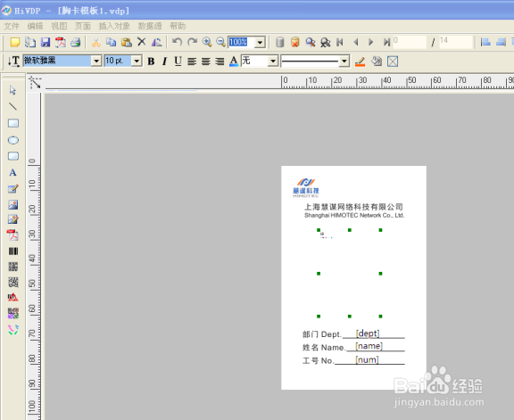
Task: Print using the printer icon
Action: pyautogui.click(x=75, y=42)
